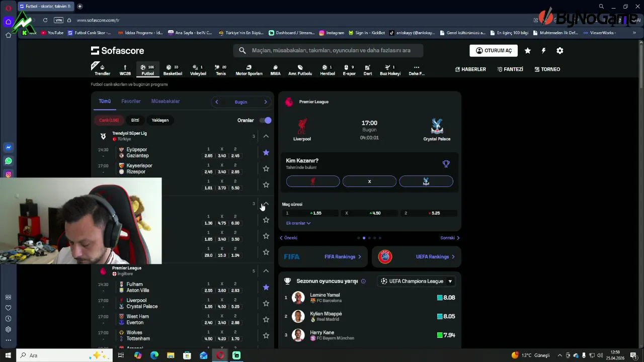Favorite the Kayserispor Rizespor match star
The height and width of the screenshot is (362, 644).
point(266,168)
